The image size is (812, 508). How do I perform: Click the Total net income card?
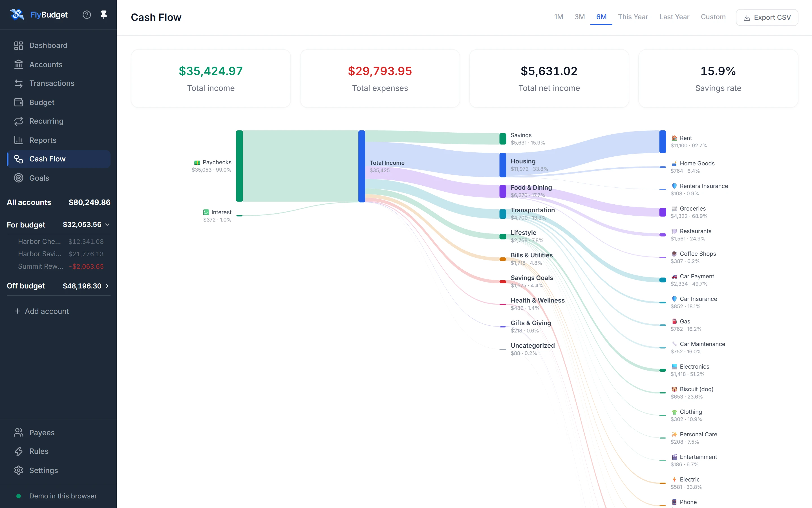[549, 78]
